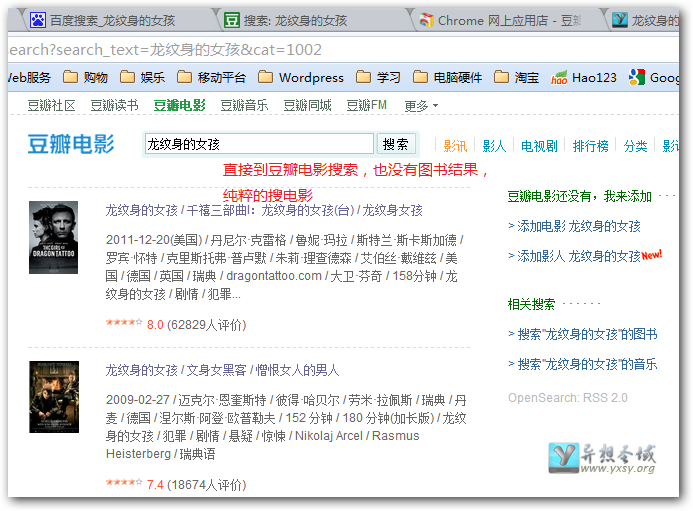Click the search box containing 龙纹身的女孩

(x=259, y=145)
